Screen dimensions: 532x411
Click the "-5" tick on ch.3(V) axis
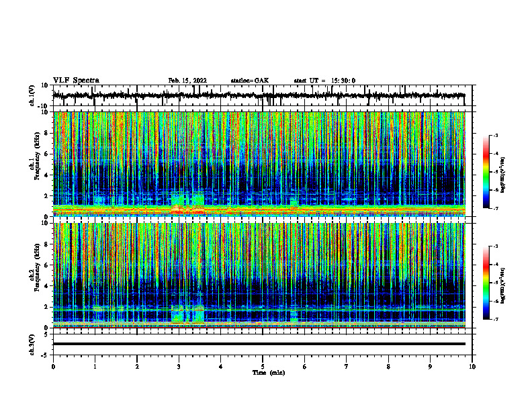(45, 355)
